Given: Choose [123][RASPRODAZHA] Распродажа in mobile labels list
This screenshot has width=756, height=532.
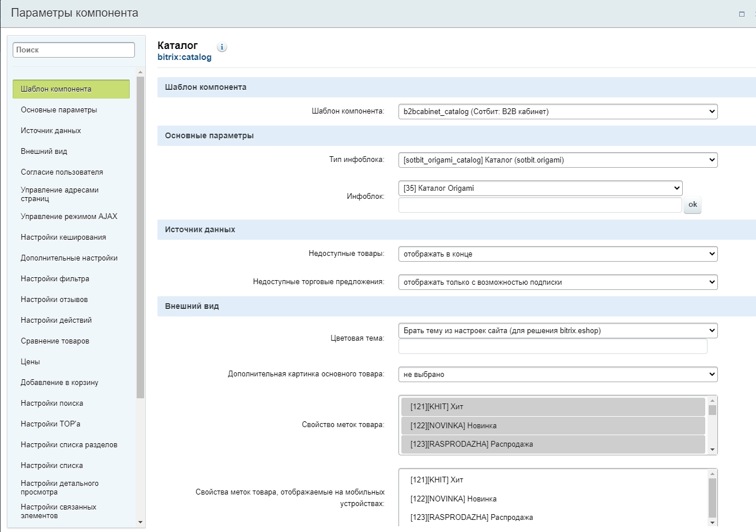Looking at the screenshot, I should [553, 518].
